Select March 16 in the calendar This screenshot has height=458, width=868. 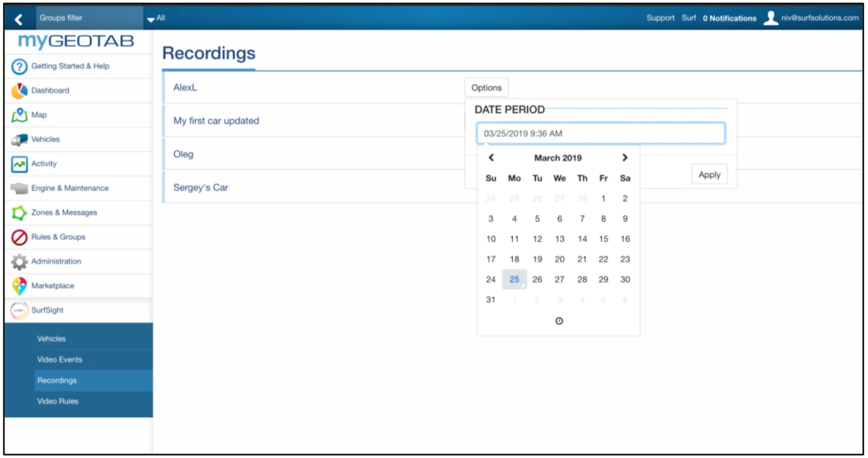625,239
